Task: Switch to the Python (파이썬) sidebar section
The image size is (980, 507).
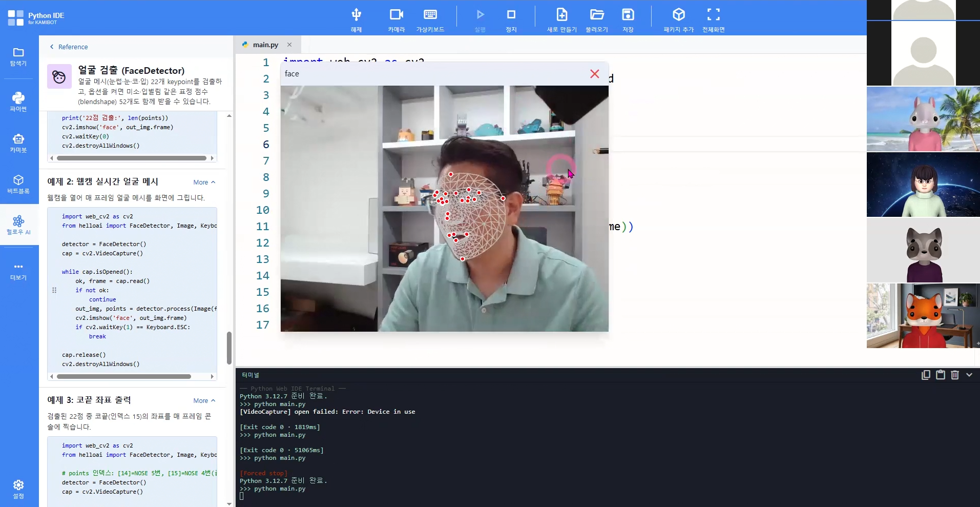Action: click(18, 102)
